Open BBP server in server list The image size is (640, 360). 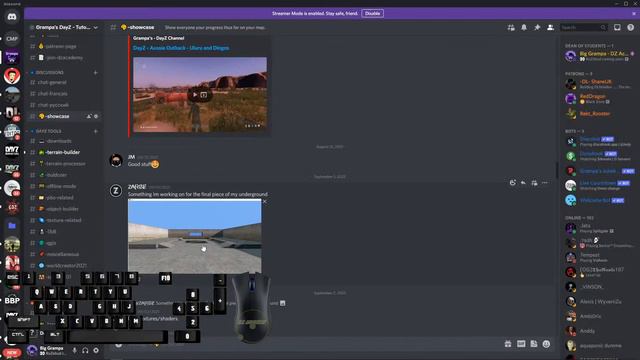coord(12,300)
